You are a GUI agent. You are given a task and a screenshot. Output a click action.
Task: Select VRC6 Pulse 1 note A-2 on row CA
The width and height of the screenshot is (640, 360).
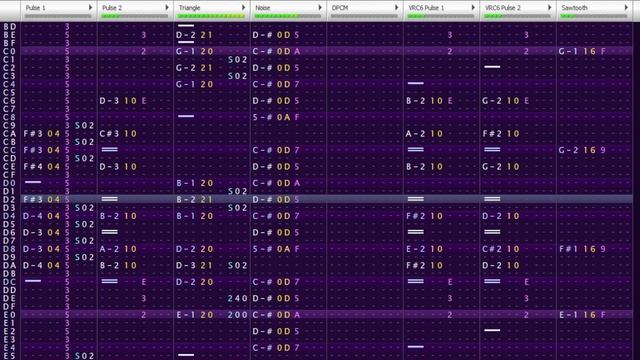point(415,134)
